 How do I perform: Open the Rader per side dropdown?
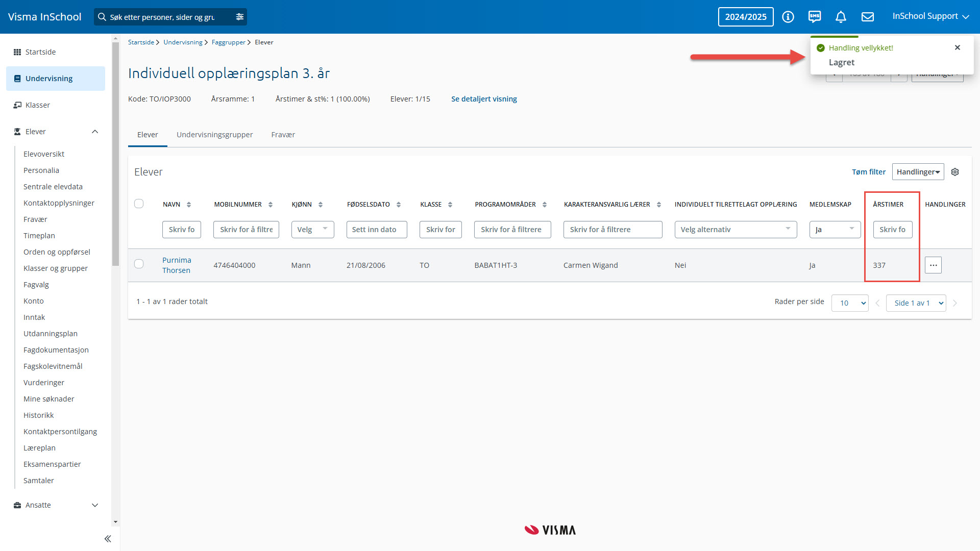point(850,303)
